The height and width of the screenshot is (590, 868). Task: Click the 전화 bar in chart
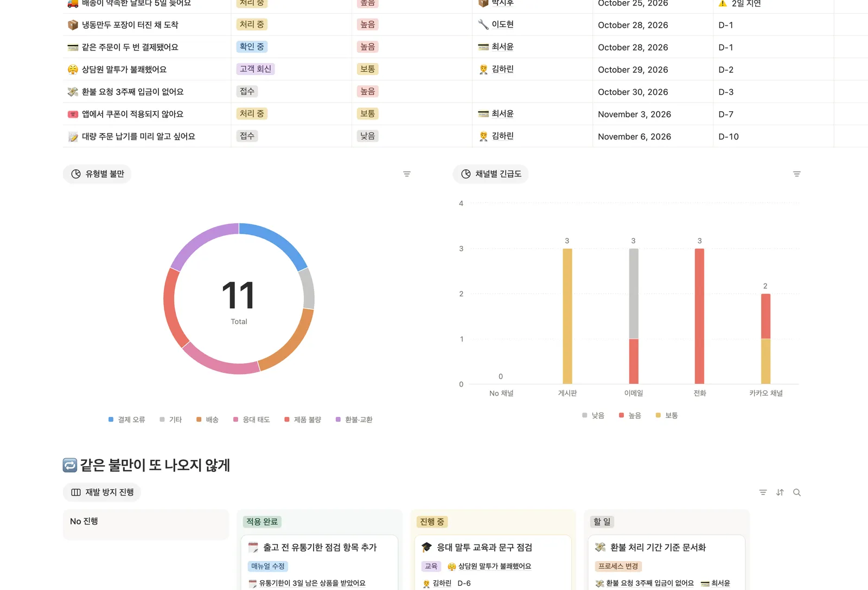[x=699, y=316]
